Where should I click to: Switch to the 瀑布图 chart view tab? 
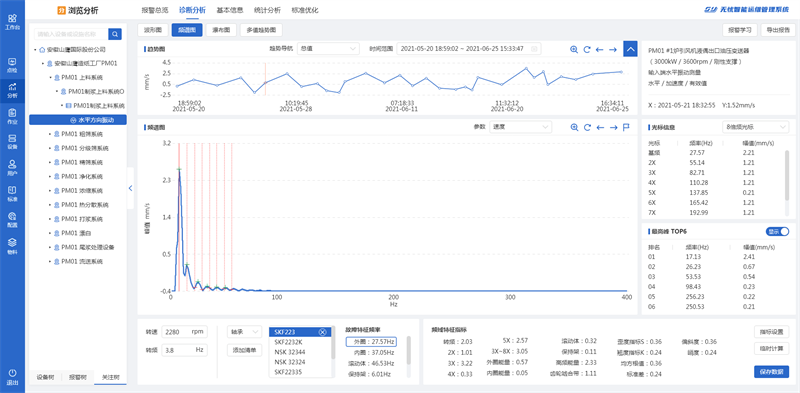(x=221, y=30)
